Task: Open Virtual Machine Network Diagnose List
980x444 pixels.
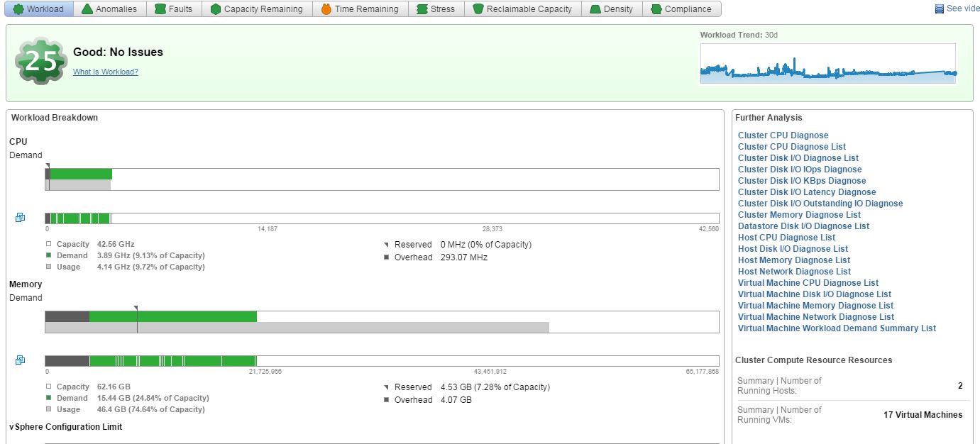Action: pyautogui.click(x=816, y=317)
